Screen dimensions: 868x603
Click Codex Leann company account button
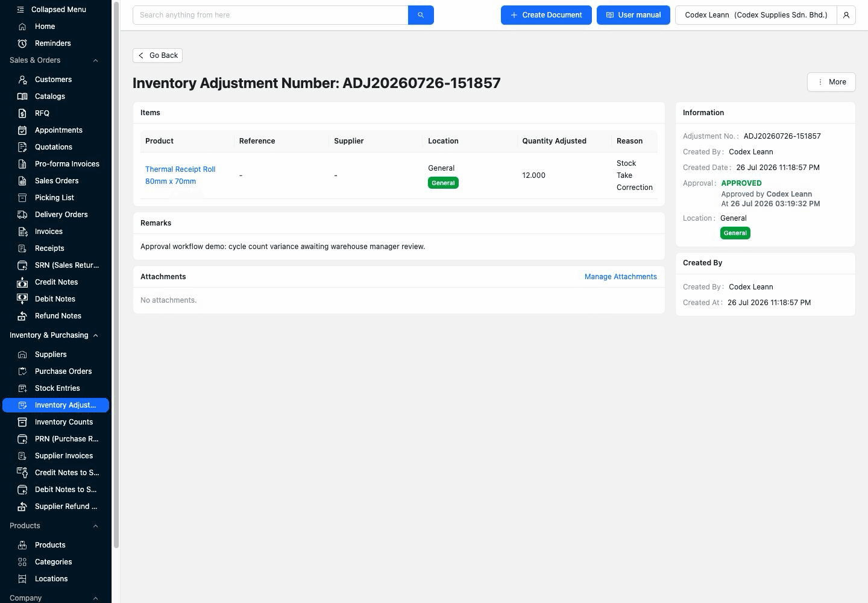[x=756, y=15]
